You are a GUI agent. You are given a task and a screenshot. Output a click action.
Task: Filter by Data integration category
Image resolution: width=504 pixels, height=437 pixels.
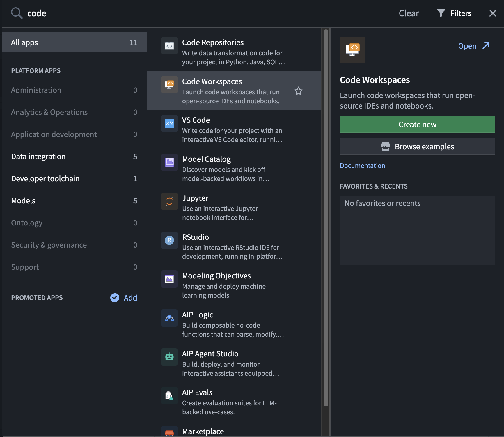click(74, 157)
